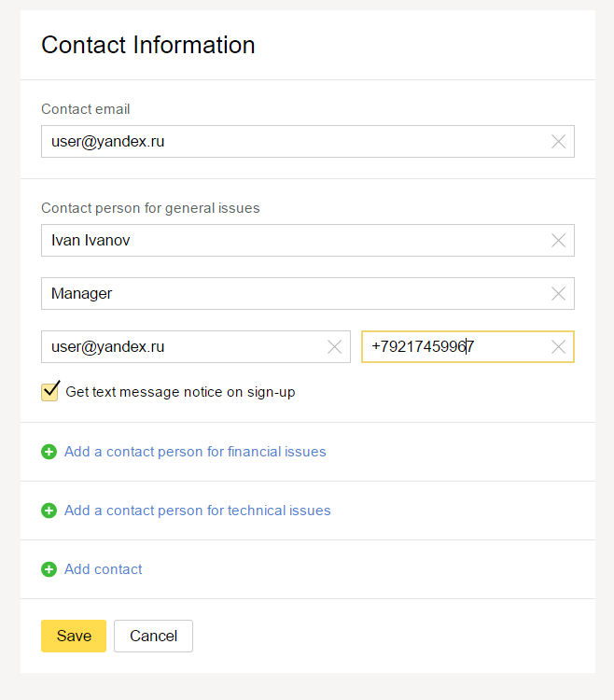Clear the phone number field
Screen dimensions: 614x700
coord(558,347)
